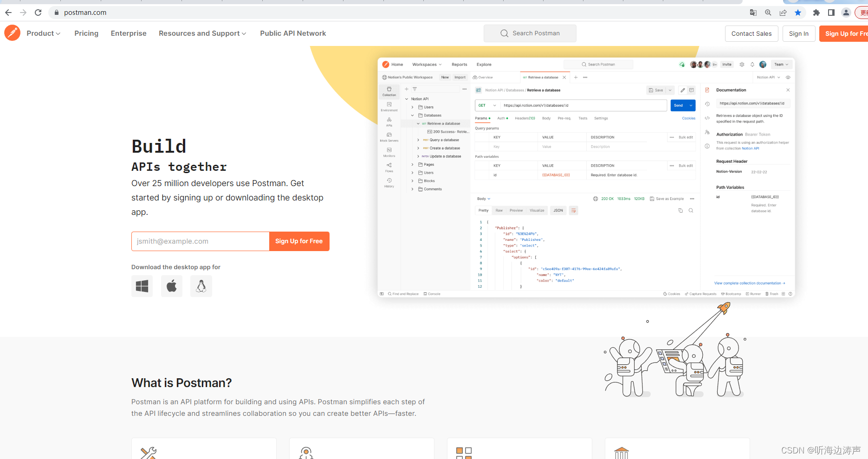Open Workspaces dropdown in app preview

click(x=427, y=65)
